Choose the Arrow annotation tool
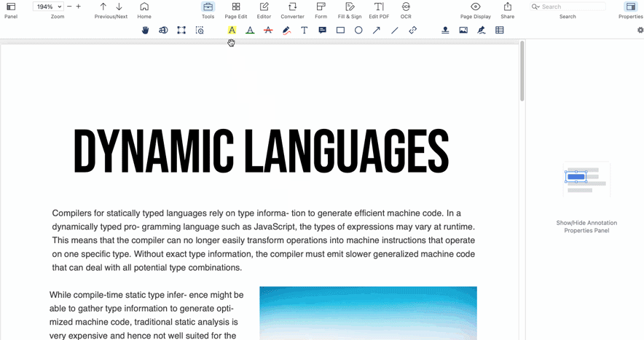644x340 pixels. (x=376, y=30)
